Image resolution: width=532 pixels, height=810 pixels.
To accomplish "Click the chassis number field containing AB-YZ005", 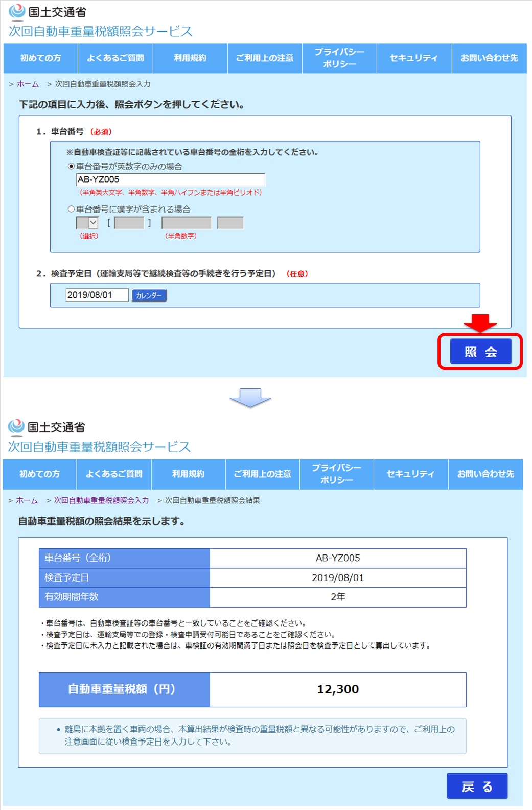I will (x=170, y=180).
